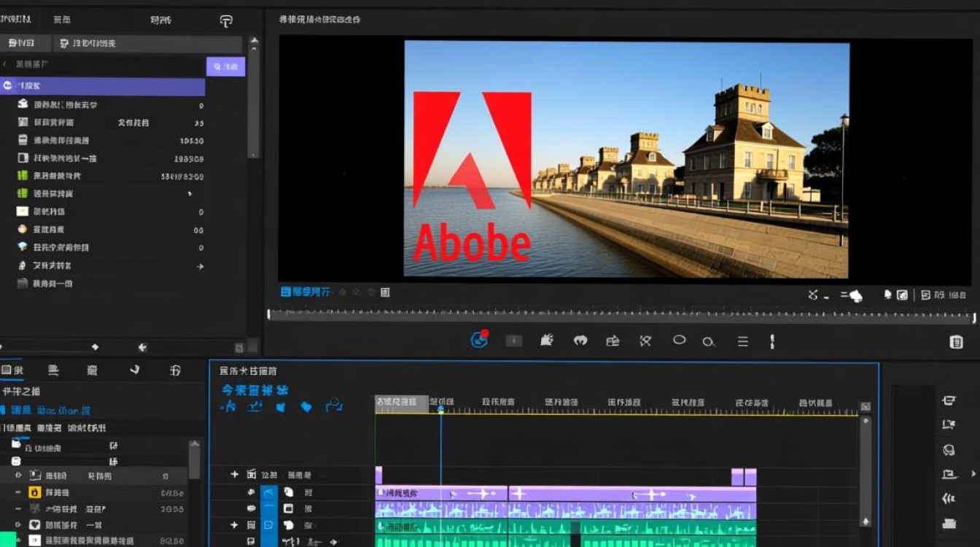
Task: Click the plus sign on the upper teal track header
Action: click(234, 525)
